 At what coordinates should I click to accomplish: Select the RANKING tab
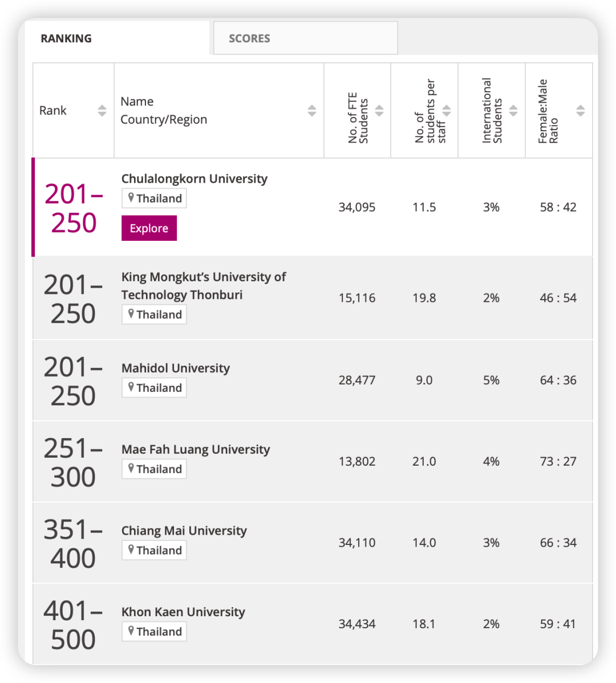click(x=66, y=38)
